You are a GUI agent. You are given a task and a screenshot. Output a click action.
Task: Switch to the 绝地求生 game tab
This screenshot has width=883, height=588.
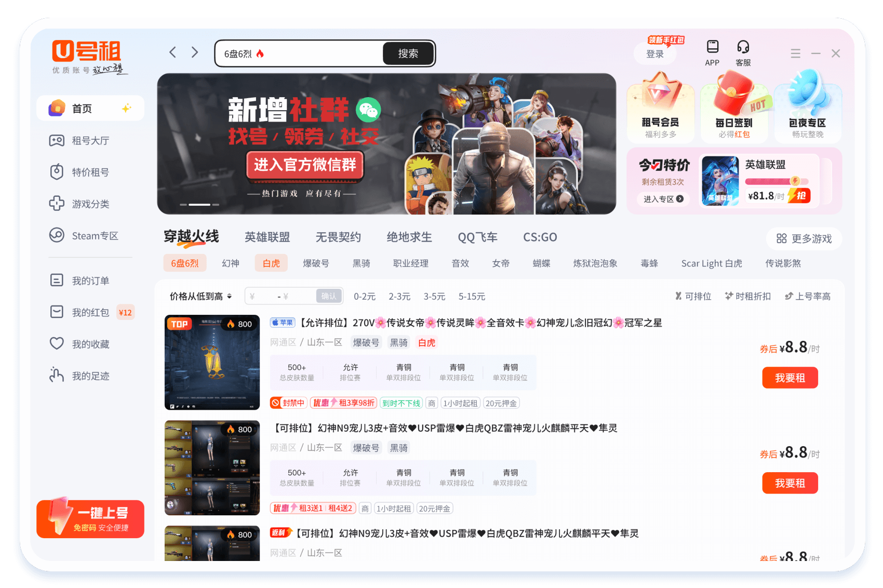(x=409, y=237)
